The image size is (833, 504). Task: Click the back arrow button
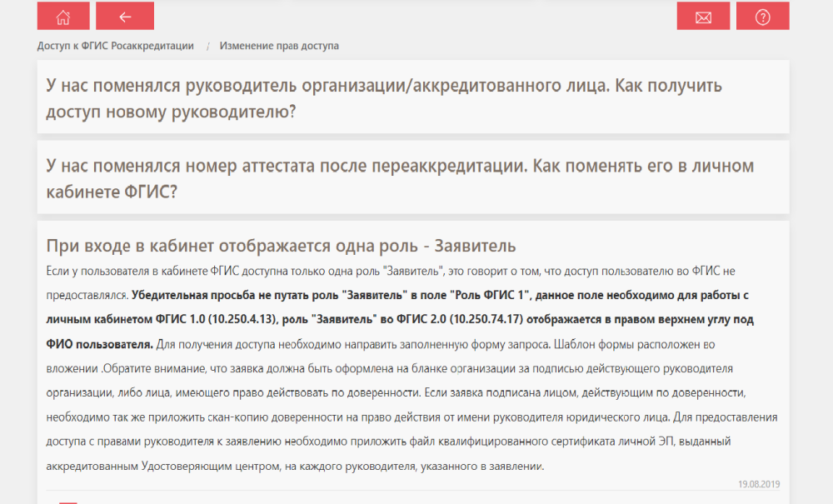tap(125, 17)
